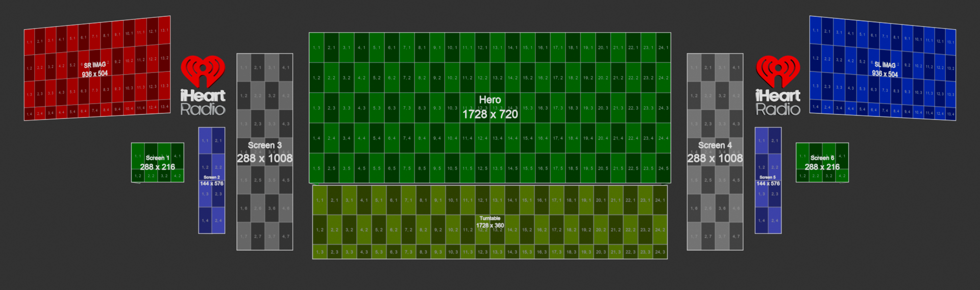
Task: Pick the dark green Hero cell 12, 3
Action: [482, 108]
